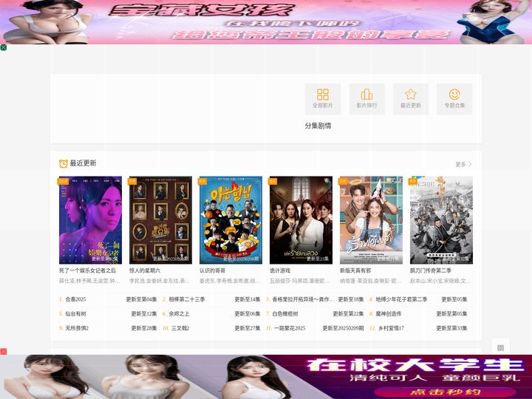Screen dimensions: 532x399
Task: Open the 影片排行 ranking chart icon
Action: tap(366, 98)
